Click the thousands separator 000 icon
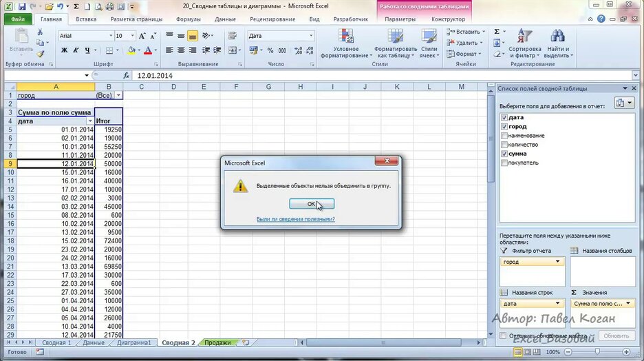The image size is (644, 361). 282,50
